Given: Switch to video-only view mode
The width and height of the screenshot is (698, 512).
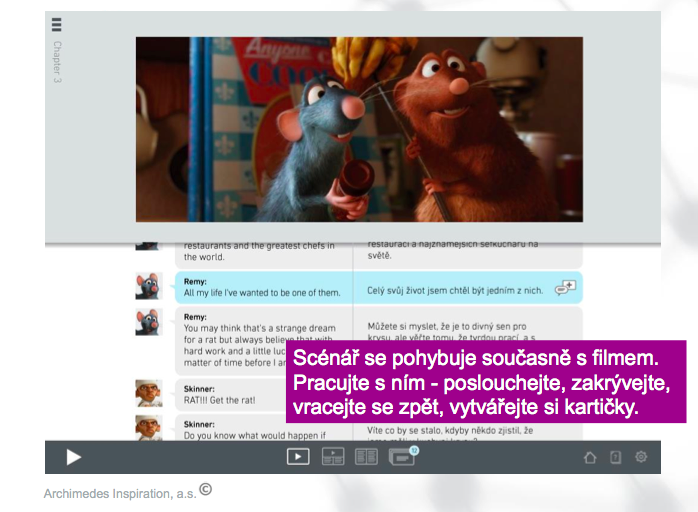Looking at the screenshot, I should (298, 457).
